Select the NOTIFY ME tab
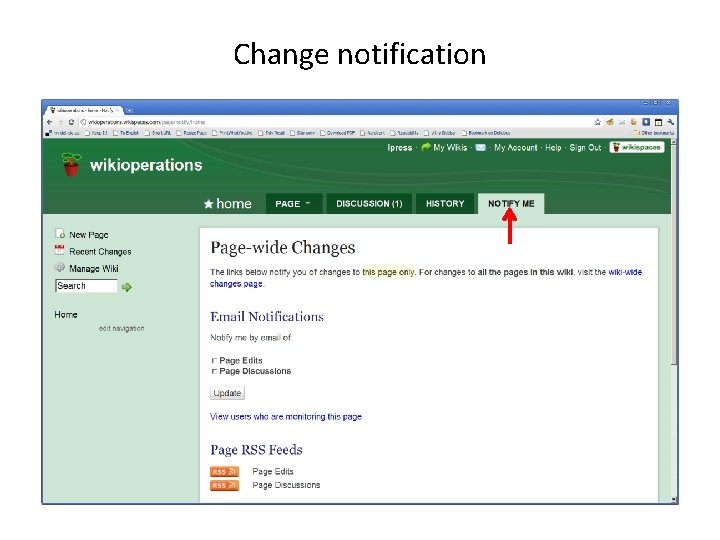 [x=511, y=203]
